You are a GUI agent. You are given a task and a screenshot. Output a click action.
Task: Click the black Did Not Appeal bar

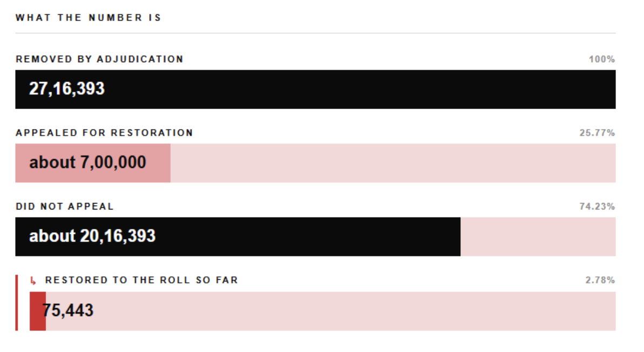coord(238,236)
